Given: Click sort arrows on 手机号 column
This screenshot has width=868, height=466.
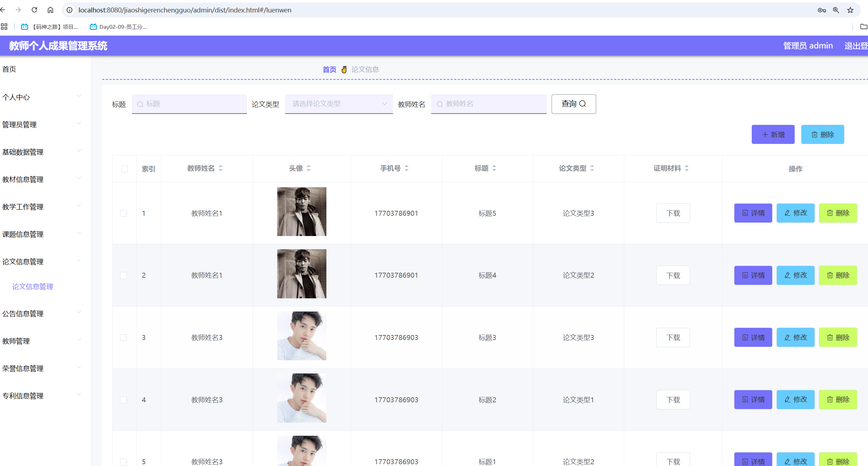Looking at the screenshot, I should (407, 168).
